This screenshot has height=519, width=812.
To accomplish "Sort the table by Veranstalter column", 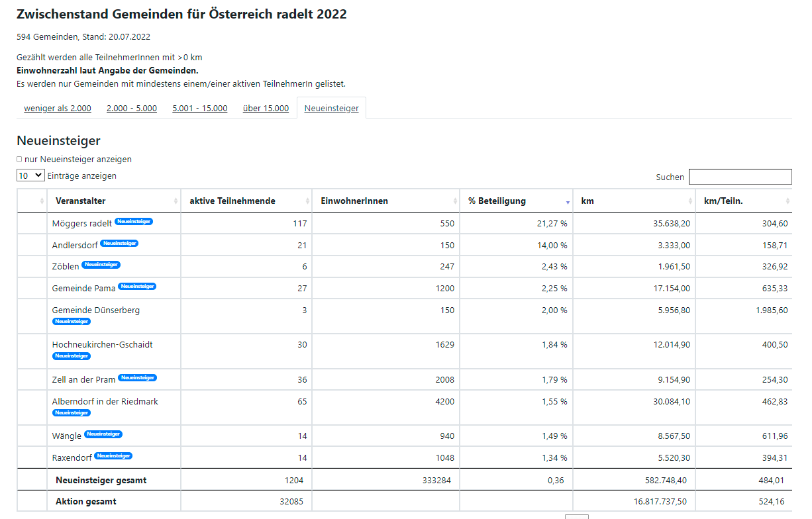I will point(114,201).
